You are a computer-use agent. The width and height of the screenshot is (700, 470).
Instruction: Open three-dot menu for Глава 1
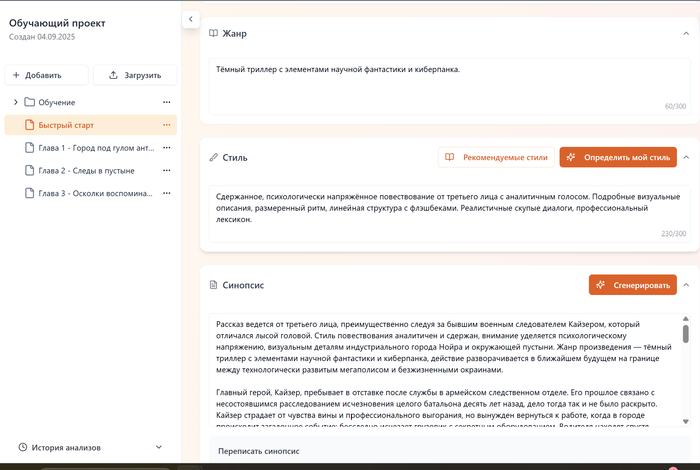point(167,148)
